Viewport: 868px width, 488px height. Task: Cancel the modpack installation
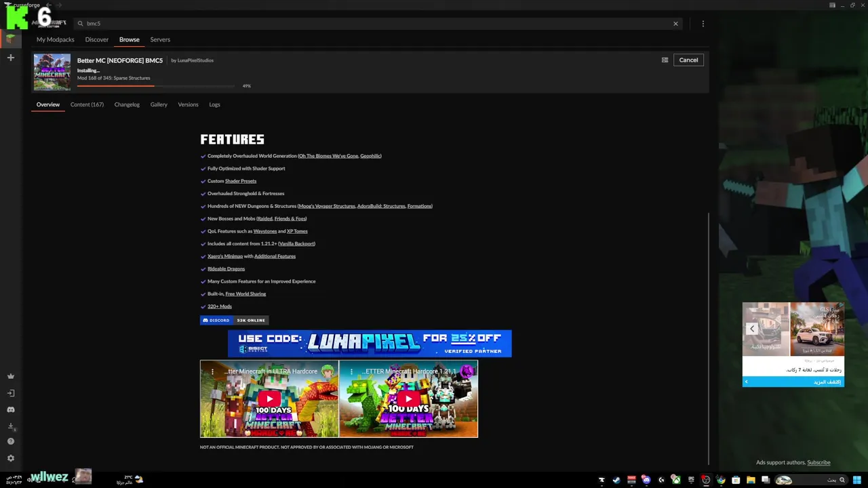688,60
